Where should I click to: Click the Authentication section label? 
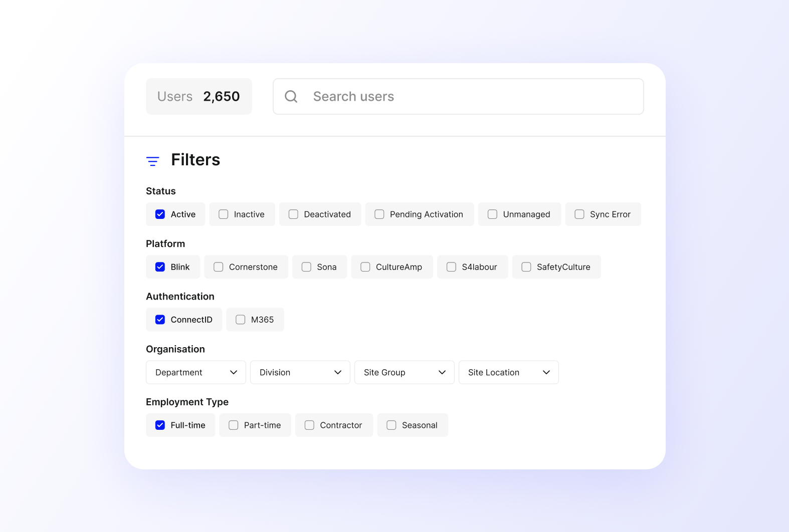click(180, 297)
